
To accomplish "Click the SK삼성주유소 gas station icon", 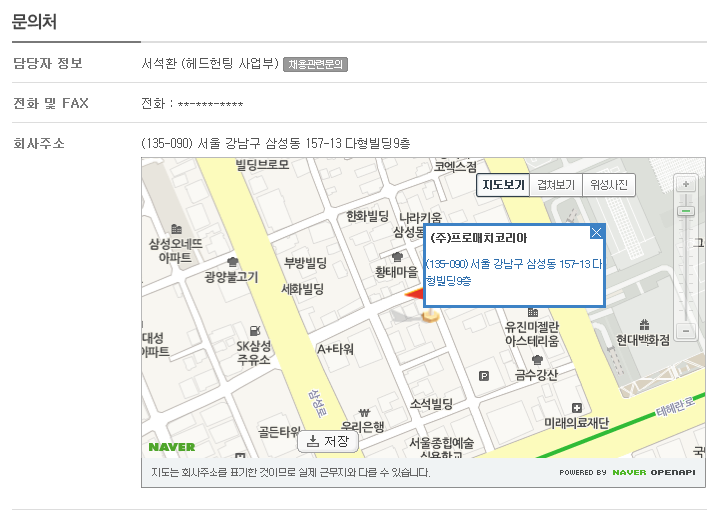I will 256,330.
